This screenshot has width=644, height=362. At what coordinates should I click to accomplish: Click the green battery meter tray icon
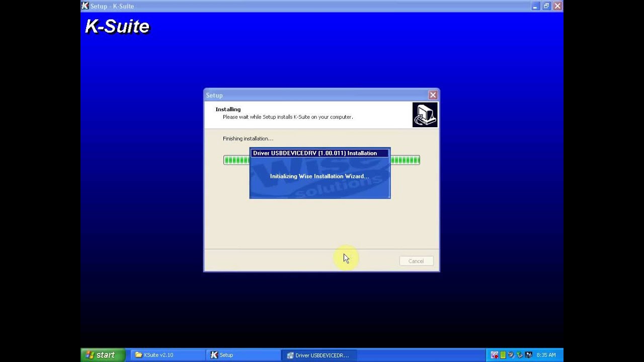pyautogui.click(x=503, y=355)
